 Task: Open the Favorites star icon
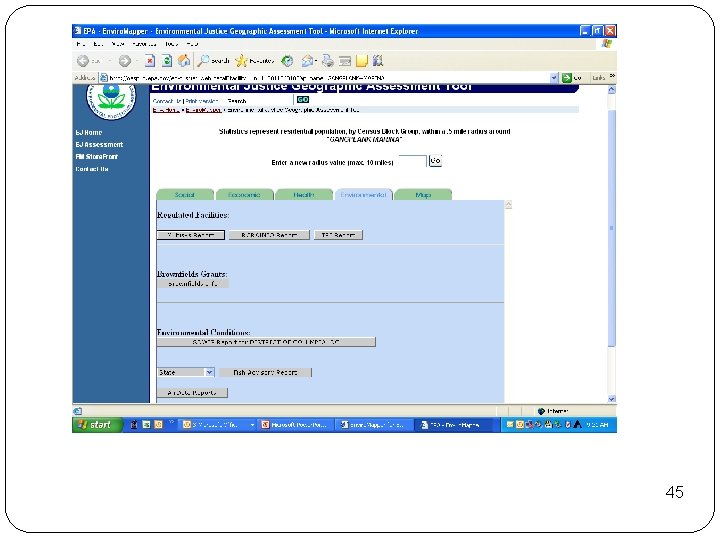pyautogui.click(x=242, y=61)
